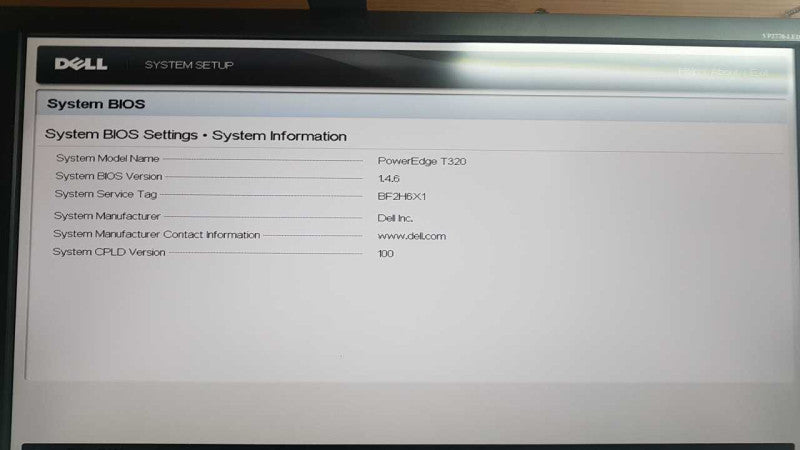Click the CPLD version value 100
800x450 pixels.
point(385,254)
